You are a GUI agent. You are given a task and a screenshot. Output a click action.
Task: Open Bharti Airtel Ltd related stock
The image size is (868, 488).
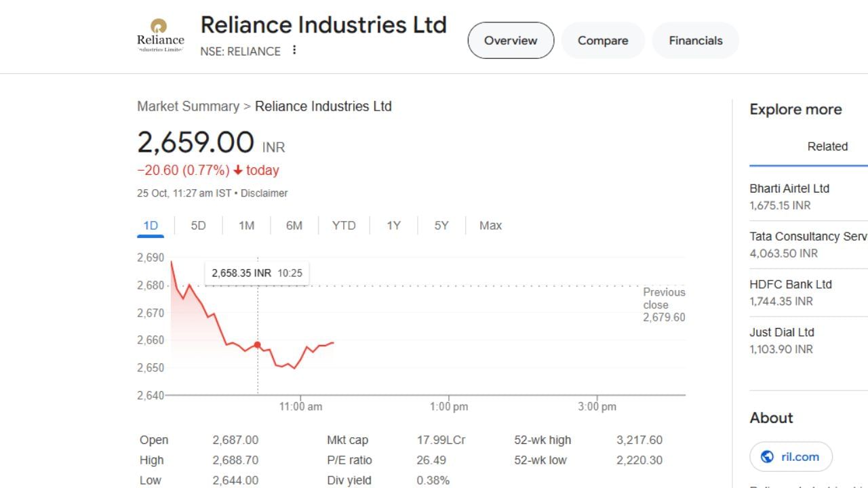[x=808, y=197]
